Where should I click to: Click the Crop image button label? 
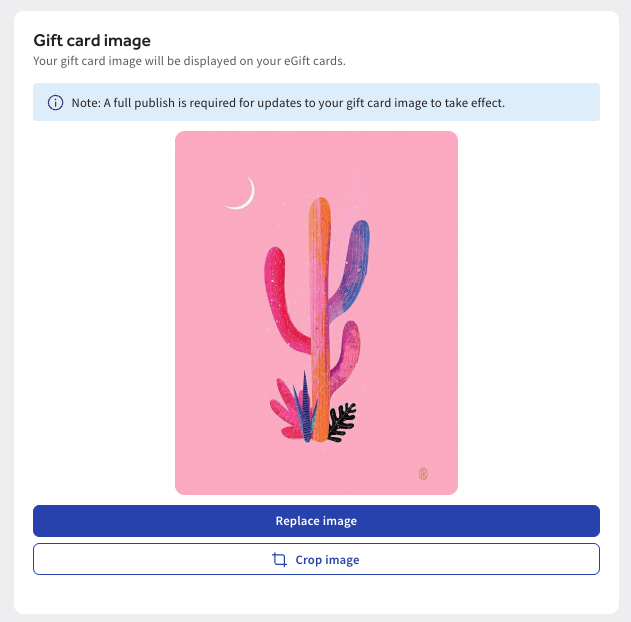click(327, 560)
